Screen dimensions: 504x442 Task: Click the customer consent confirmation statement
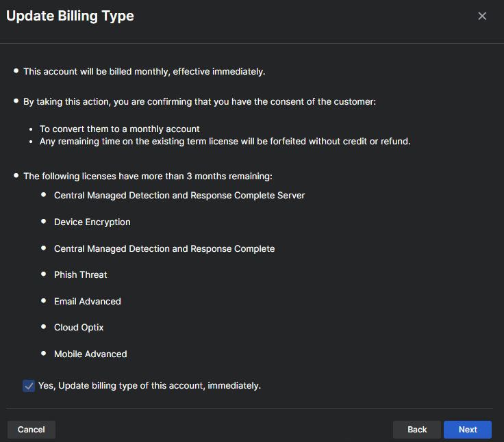(200, 101)
